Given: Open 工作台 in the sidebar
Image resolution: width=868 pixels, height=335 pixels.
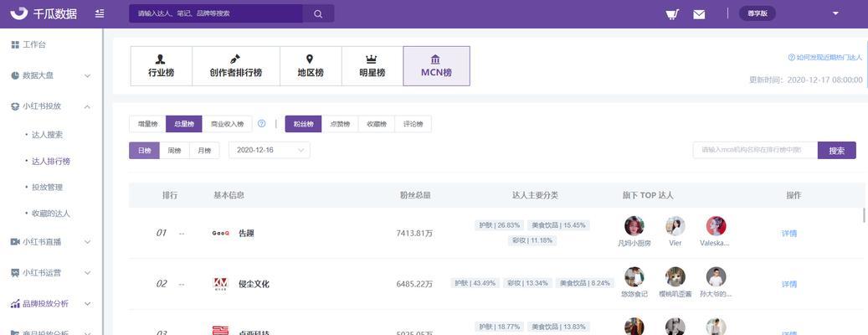Looking at the screenshot, I should click(34, 45).
